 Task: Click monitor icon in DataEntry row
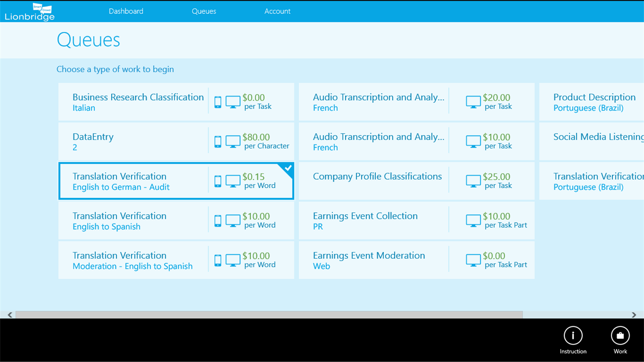(233, 142)
